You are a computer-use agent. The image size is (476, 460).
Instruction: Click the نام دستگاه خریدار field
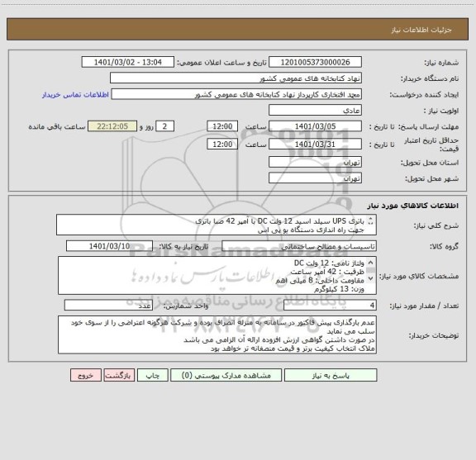coord(236,78)
